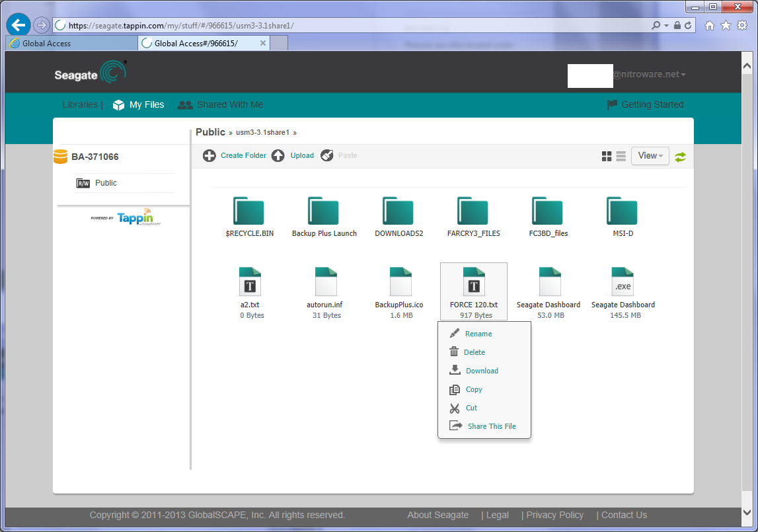Click the Create Folder text link
Screen dimensions: 758x532
point(243,156)
